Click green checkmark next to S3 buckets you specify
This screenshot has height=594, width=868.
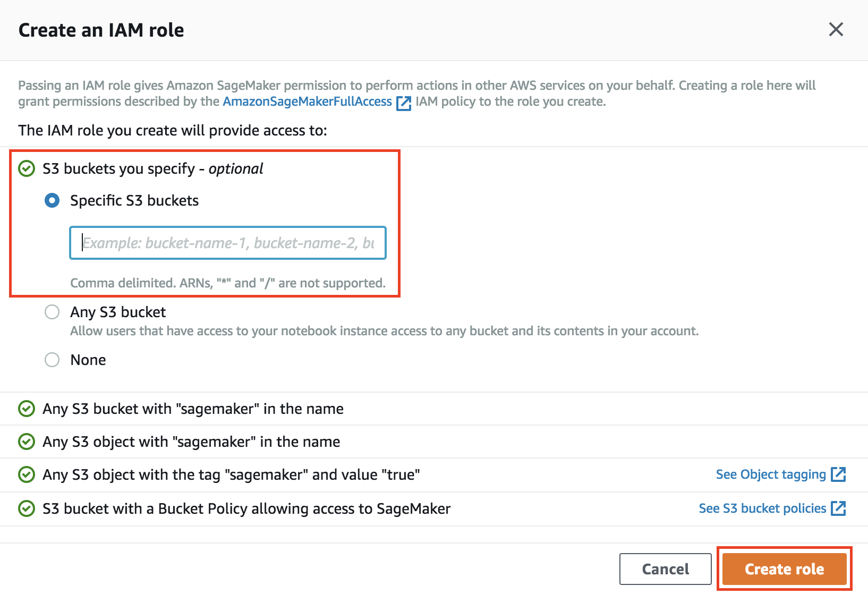27,168
